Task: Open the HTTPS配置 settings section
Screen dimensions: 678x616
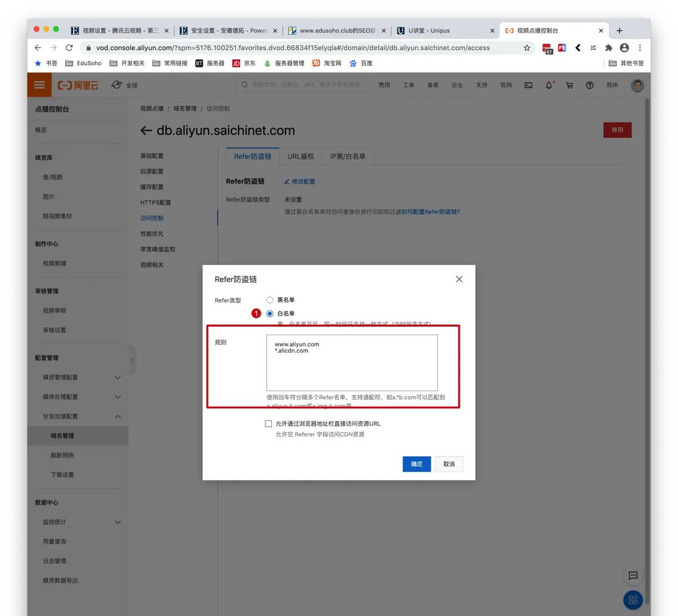Action: tap(156, 202)
